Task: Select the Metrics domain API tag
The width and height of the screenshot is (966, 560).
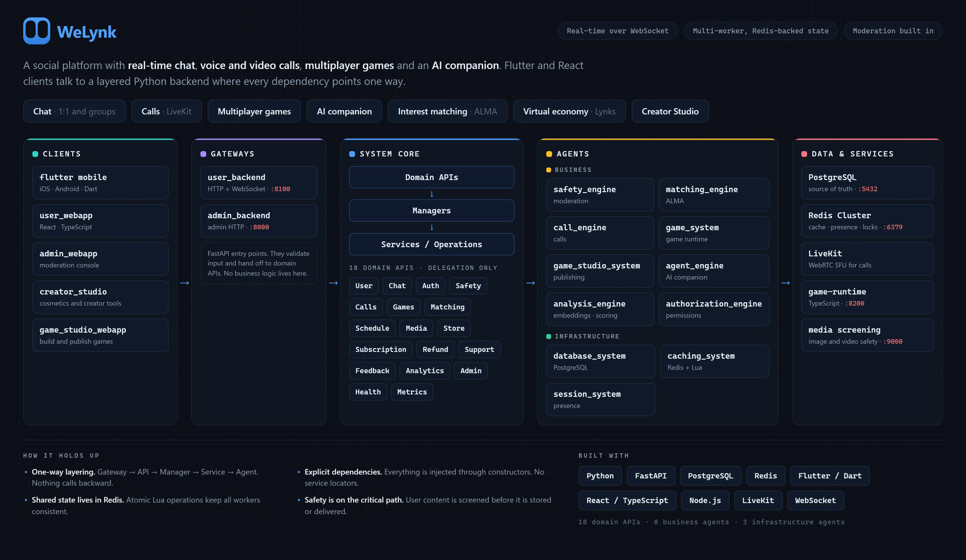Action: (x=412, y=392)
